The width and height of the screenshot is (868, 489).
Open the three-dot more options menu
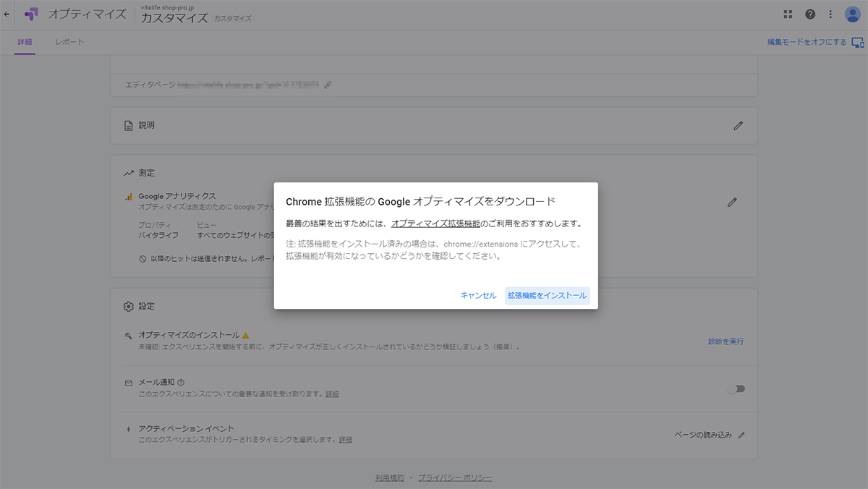pos(830,14)
